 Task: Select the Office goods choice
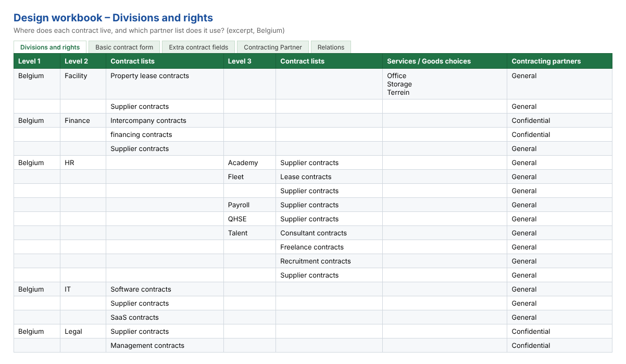click(397, 76)
